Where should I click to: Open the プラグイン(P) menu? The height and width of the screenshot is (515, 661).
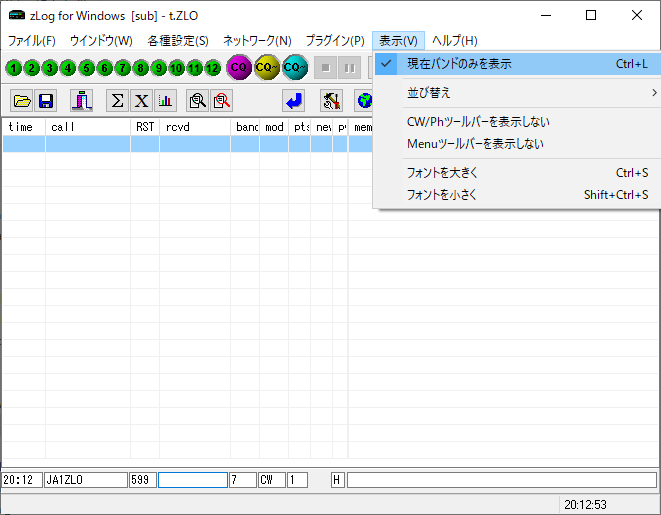coord(335,41)
